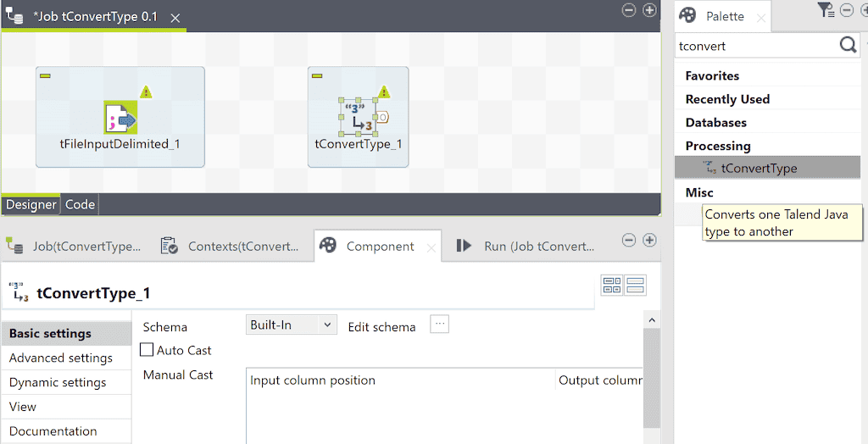Switch to grid layout view icon
Screen dimensions: 868x444
coord(612,285)
